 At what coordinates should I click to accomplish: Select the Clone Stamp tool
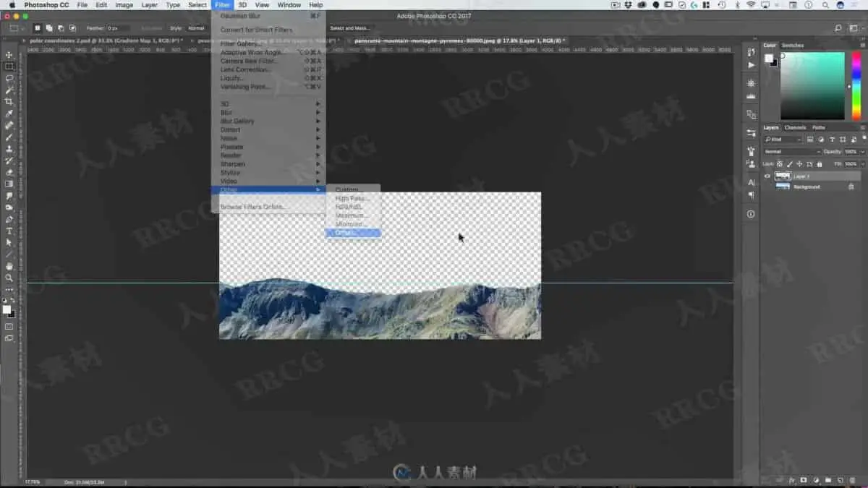point(9,149)
